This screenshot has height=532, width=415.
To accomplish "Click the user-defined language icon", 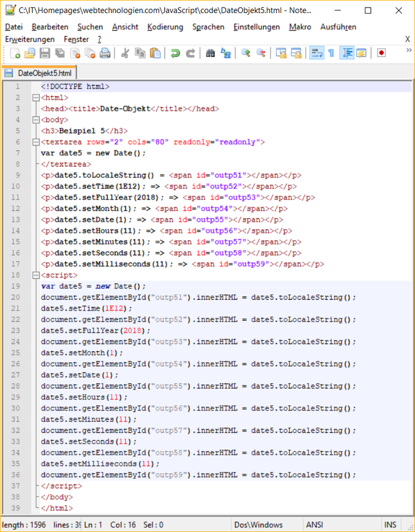I will click(361, 53).
